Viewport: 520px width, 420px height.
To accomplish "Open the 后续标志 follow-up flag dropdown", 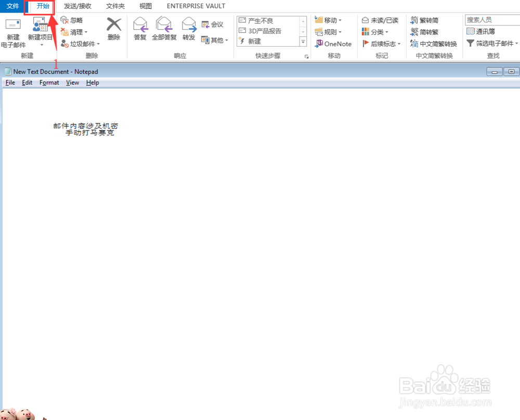I will point(381,44).
